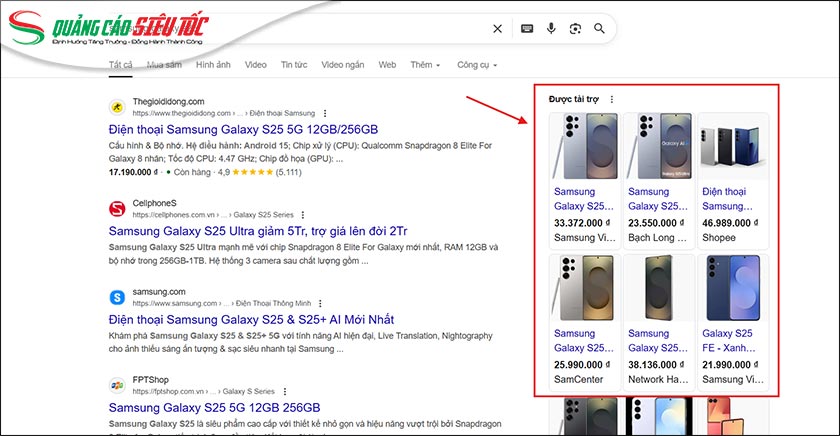Expand the 'Công cụ' dropdown
This screenshot has width=840, height=436.
click(477, 65)
